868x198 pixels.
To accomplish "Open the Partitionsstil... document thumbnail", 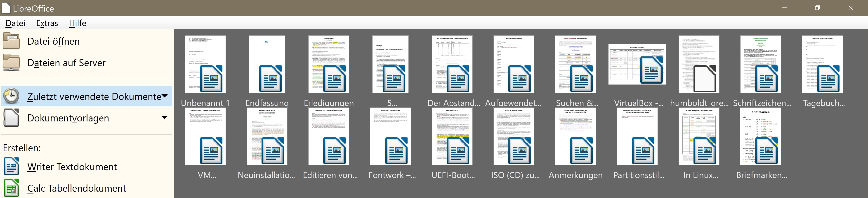I will pos(637,137).
